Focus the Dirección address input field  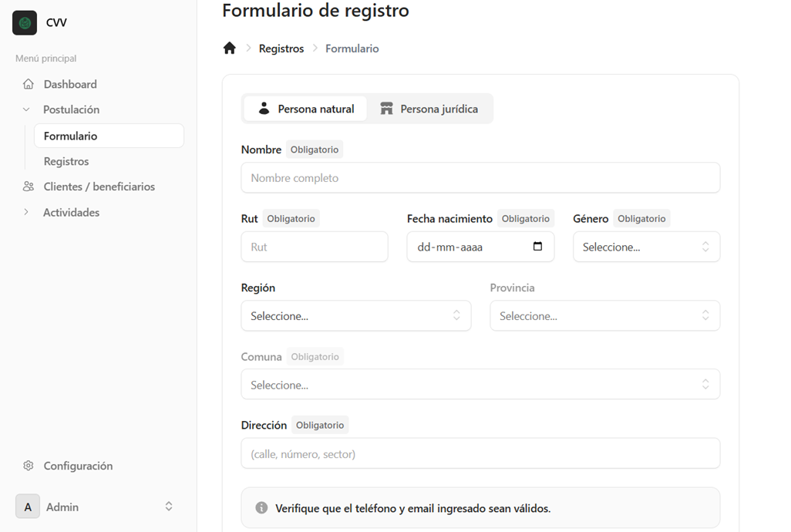coord(480,453)
